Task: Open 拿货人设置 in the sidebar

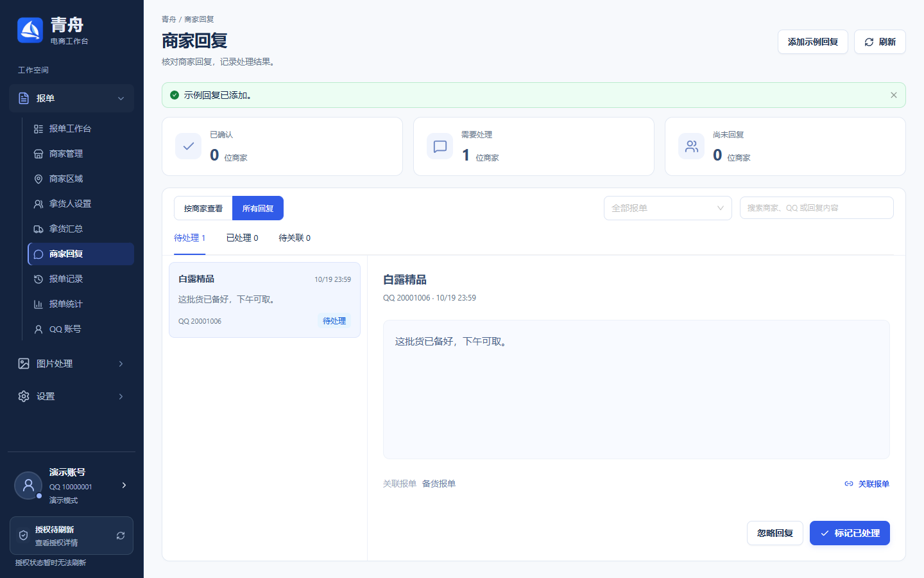Action: click(x=81, y=204)
